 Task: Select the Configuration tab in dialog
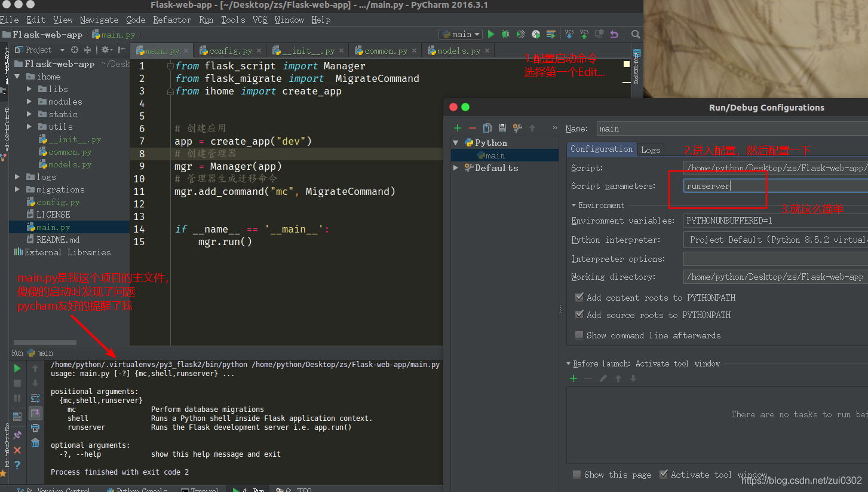[602, 149]
